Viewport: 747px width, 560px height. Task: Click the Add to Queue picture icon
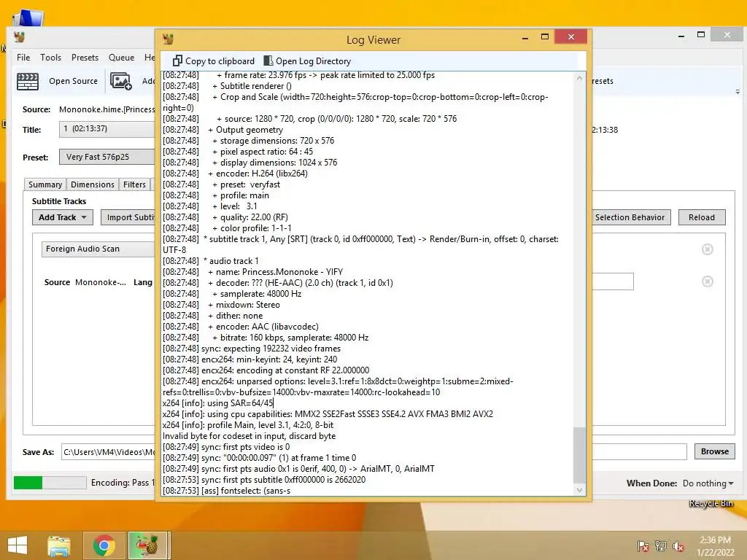[x=120, y=81]
